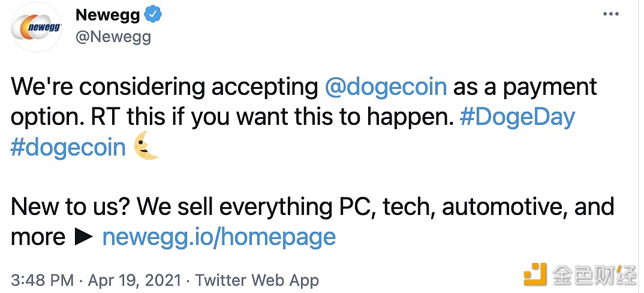Open the #dogecoin hashtag link
This screenshot has width=644, height=293.
pyautogui.click(x=68, y=148)
